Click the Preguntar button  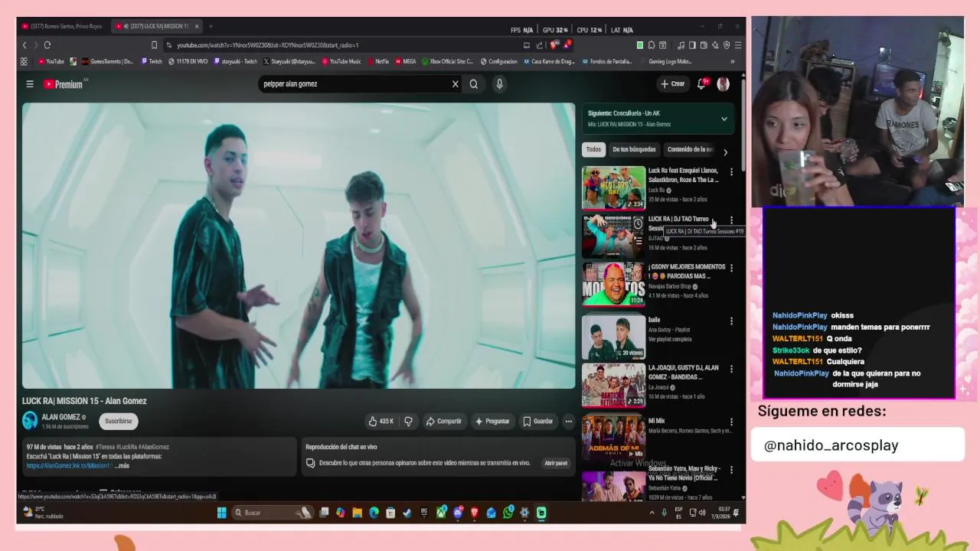492,421
